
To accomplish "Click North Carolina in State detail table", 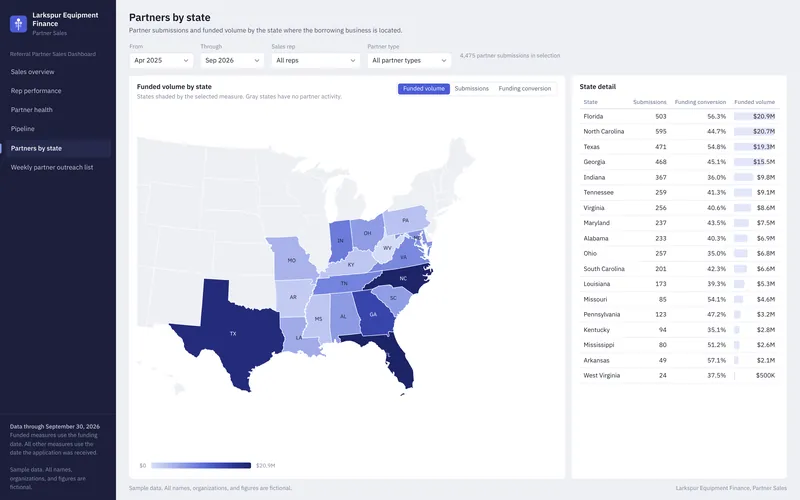I will 679,132.
